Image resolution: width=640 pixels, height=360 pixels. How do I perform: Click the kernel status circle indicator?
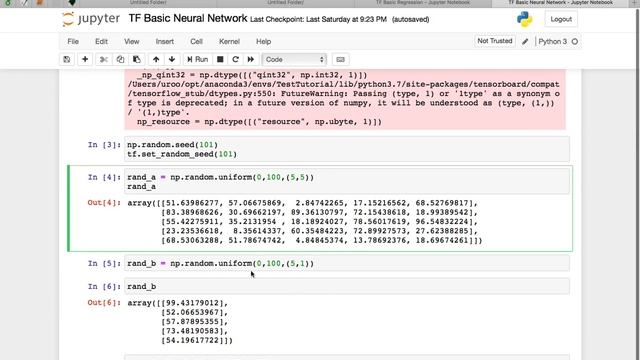pyautogui.click(x=575, y=42)
